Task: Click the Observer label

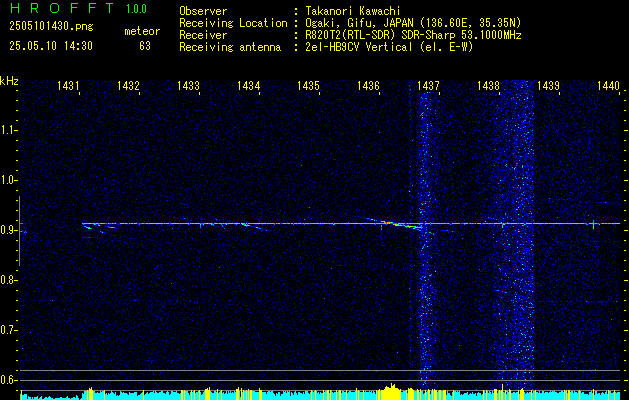Action: point(203,11)
